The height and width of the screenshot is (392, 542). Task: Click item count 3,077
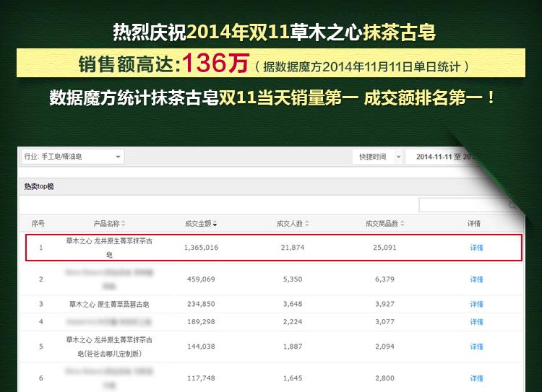pos(384,322)
